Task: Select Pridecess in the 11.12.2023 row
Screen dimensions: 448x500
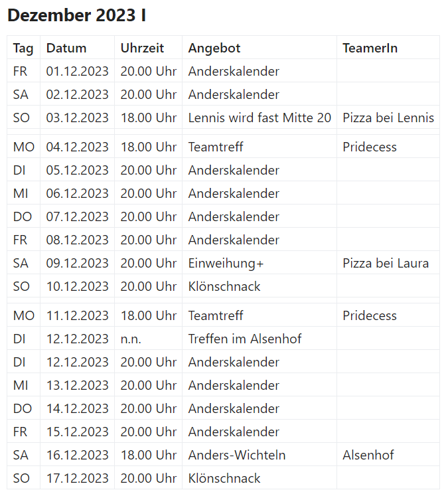Action: tap(370, 315)
